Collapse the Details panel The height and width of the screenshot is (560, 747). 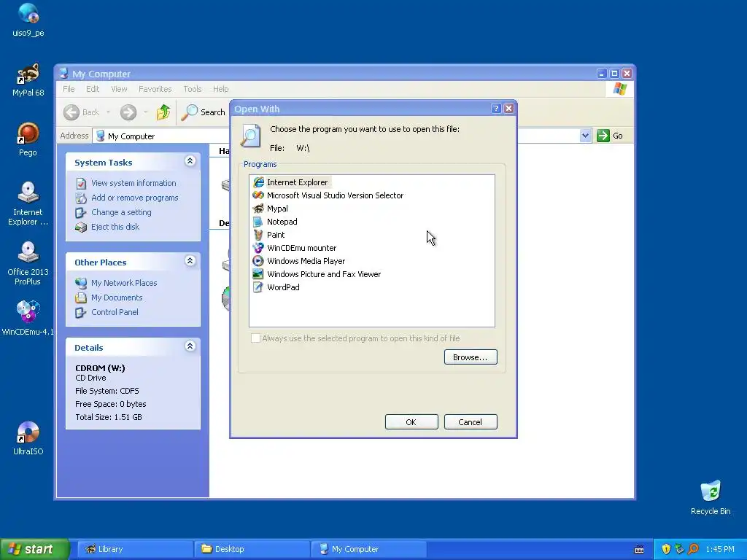190,346
